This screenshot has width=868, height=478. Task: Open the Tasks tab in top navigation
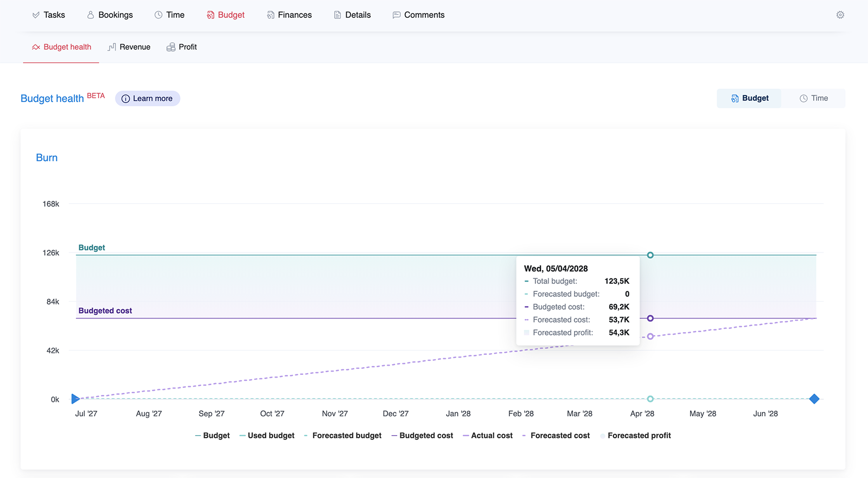(x=49, y=15)
